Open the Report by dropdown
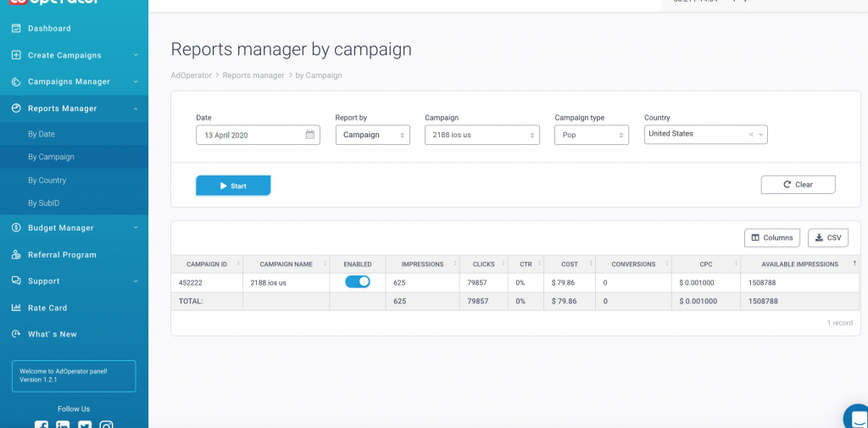Screen dimensions: 868x428 372,135
